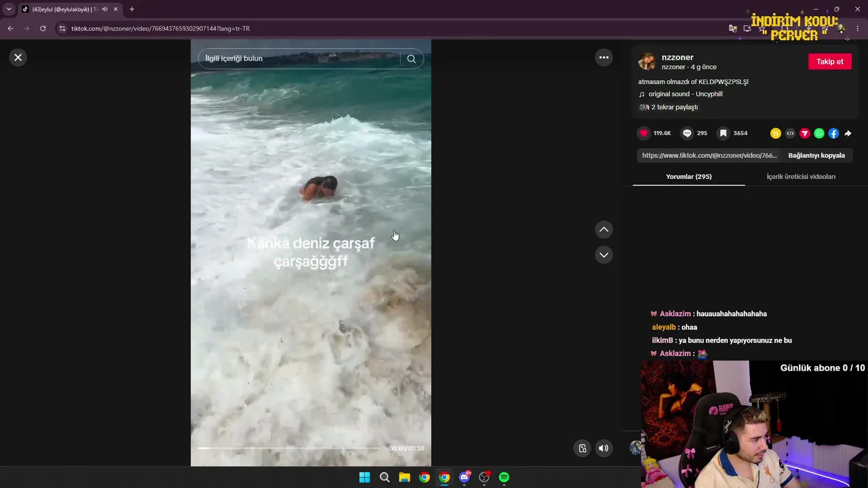The width and height of the screenshot is (868, 488).
Task: Send to friends with the red paper-plane icon
Action: pos(805,134)
